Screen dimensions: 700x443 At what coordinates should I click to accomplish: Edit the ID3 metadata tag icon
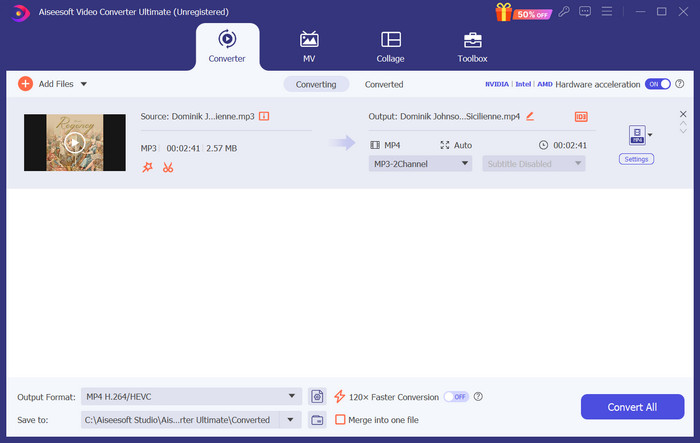coord(581,117)
